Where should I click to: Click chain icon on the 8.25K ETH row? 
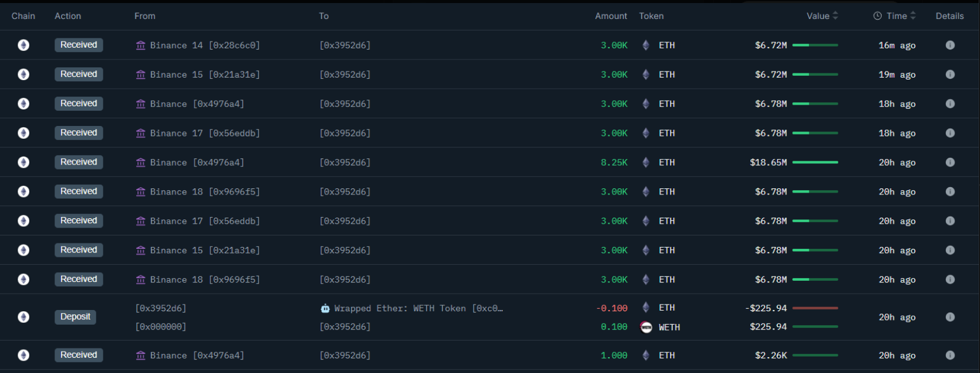[x=23, y=163]
